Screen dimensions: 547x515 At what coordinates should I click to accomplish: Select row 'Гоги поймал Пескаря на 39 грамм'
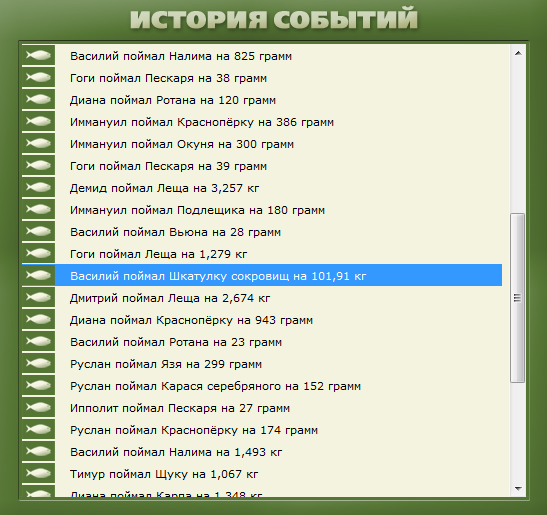pyautogui.click(x=262, y=165)
